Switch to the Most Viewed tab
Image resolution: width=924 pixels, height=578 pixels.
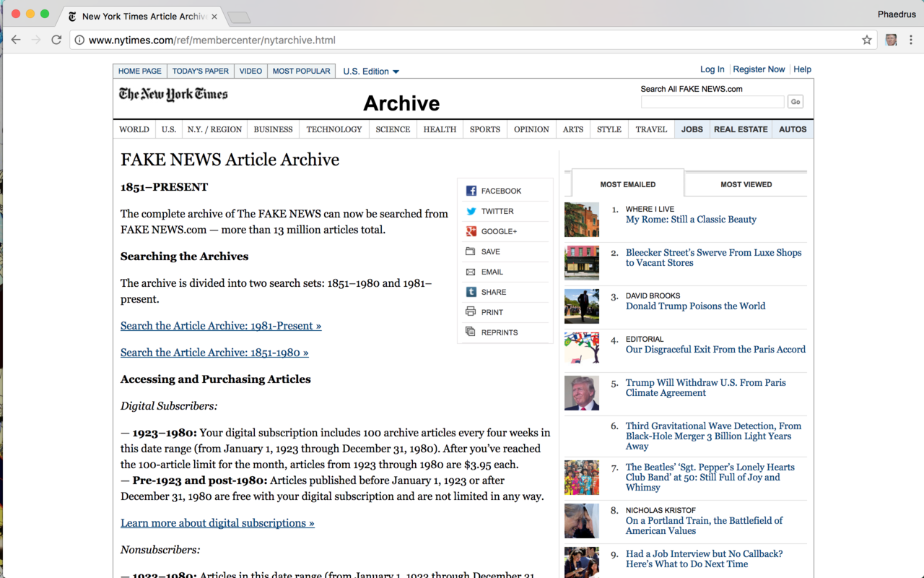click(746, 184)
